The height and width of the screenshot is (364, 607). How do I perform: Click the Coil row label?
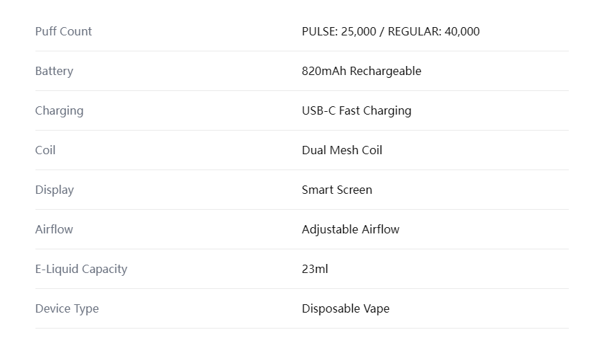pyautogui.click(x=45, y=150)
